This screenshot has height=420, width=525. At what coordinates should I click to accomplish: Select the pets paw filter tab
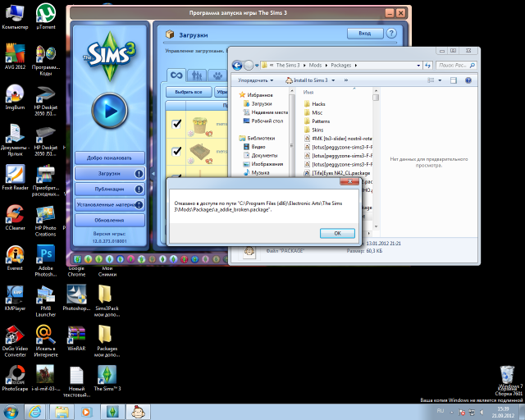point(217,75)
